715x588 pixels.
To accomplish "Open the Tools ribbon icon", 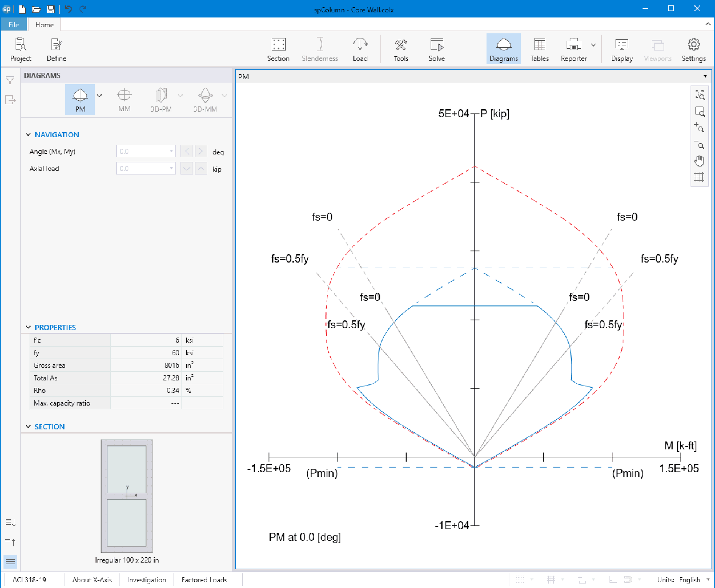I will coord(401,50).
